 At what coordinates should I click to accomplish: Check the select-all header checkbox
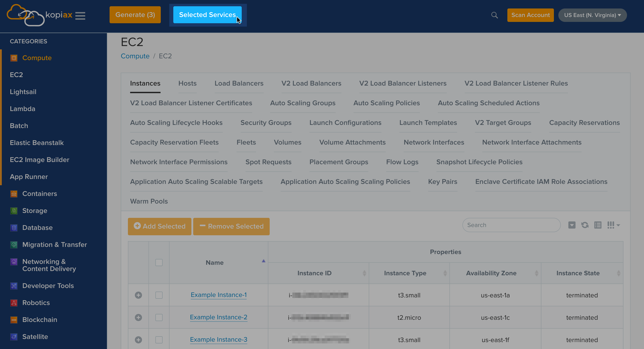(x=159, y=263)
